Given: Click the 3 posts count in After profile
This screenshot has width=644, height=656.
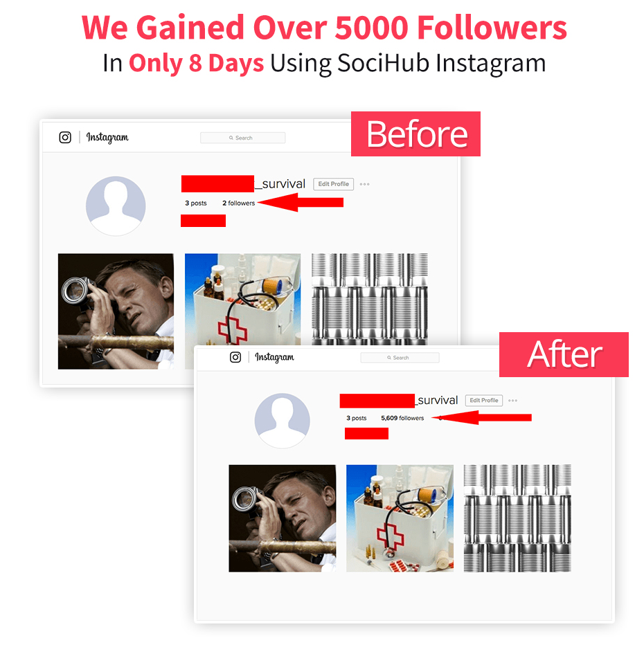Looking at the screenshot, I should 356,418.
